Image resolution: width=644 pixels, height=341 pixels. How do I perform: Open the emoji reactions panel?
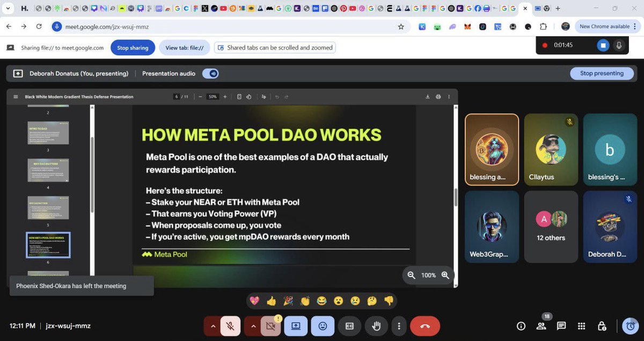coord(323,326)
